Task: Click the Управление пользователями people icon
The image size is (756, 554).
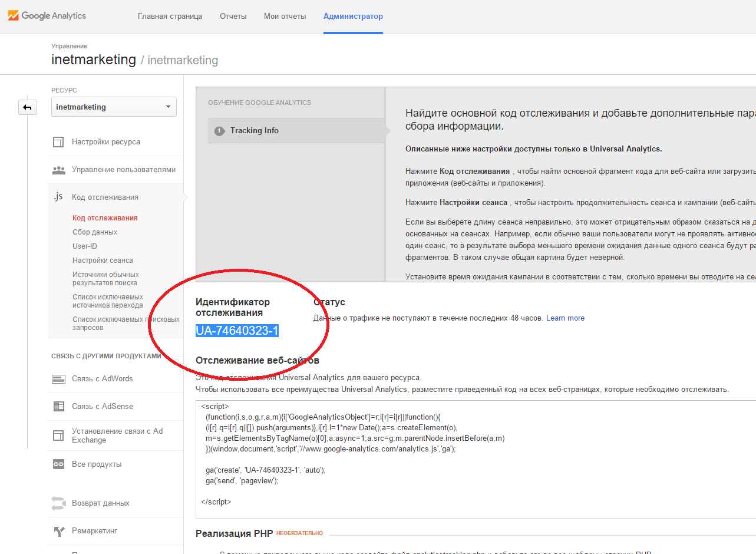Action: pos(58,170)
